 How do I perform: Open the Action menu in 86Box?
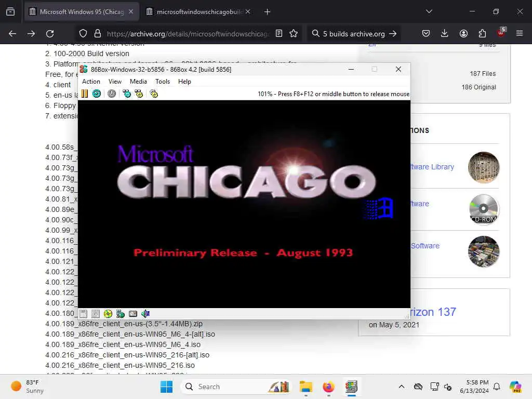(x=91, y=82)
